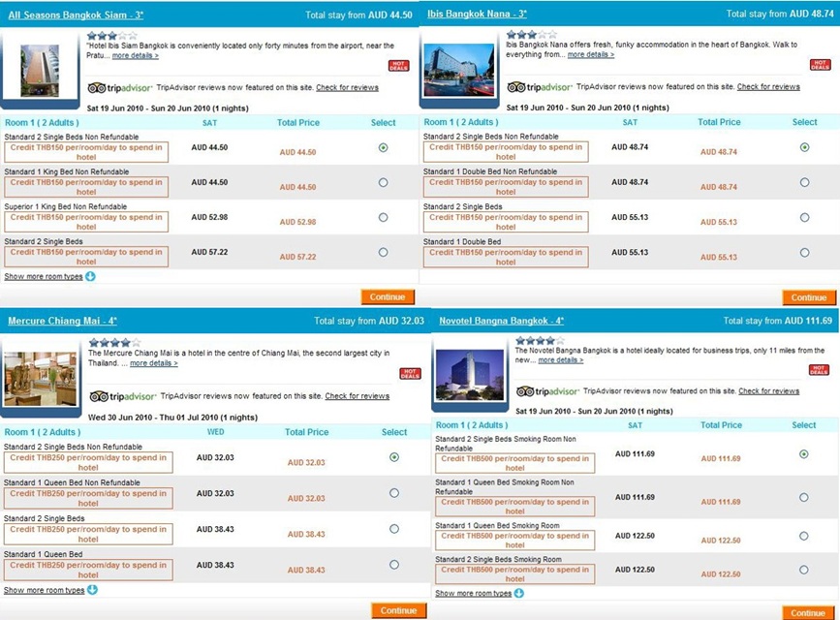Select Mercure Standard 2 Single Beds Non Refundable
Screen dimensions: 840x620
394,457
